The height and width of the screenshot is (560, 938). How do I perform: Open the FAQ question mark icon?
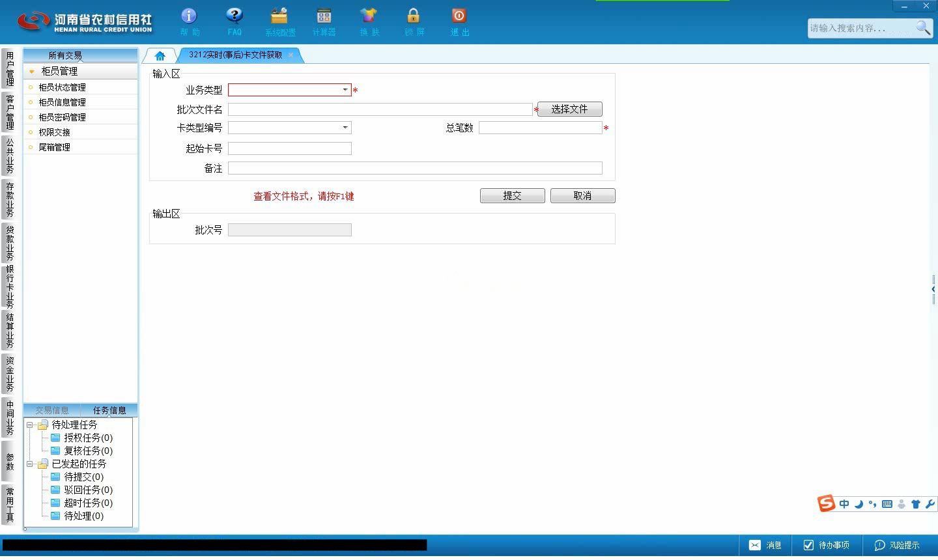click(234, 16)
